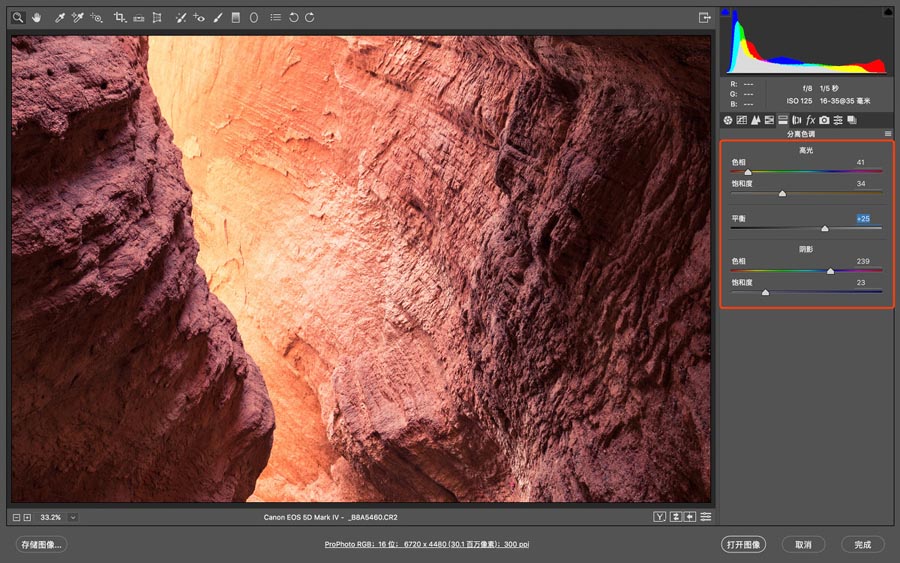Pick the White Balance eyedropper tool

coord(60,17)
